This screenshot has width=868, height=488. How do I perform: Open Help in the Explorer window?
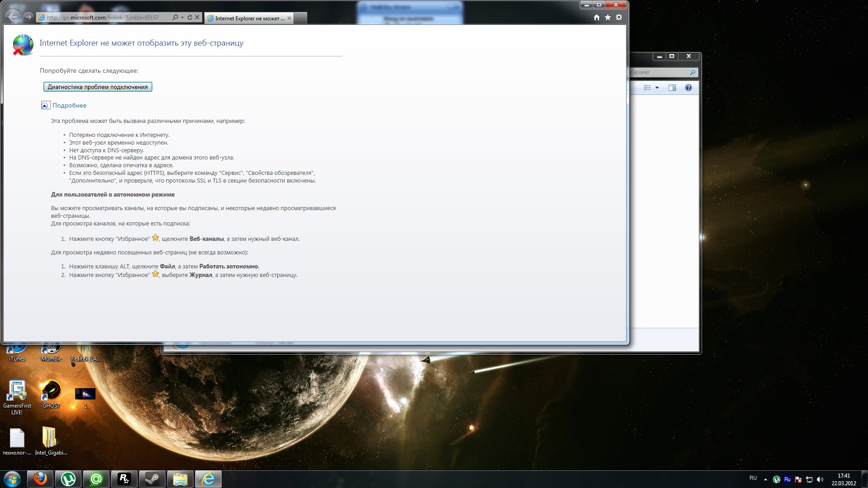click(689, 88)
